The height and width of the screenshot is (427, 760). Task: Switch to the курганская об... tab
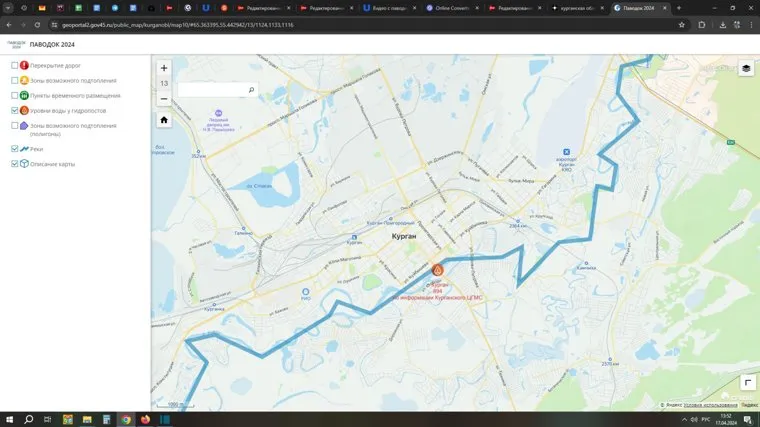577,7
